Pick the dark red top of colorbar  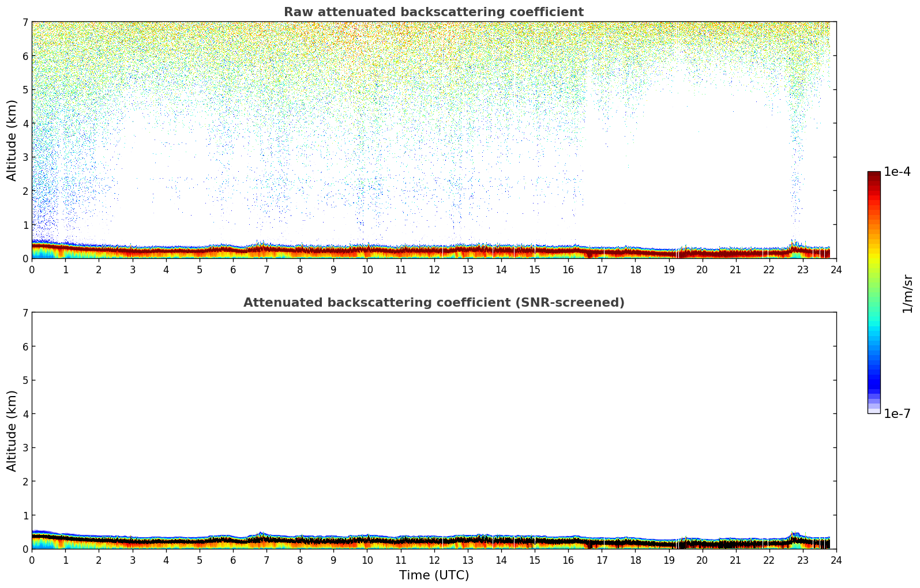pyautogui.click(x=874, y=176)
